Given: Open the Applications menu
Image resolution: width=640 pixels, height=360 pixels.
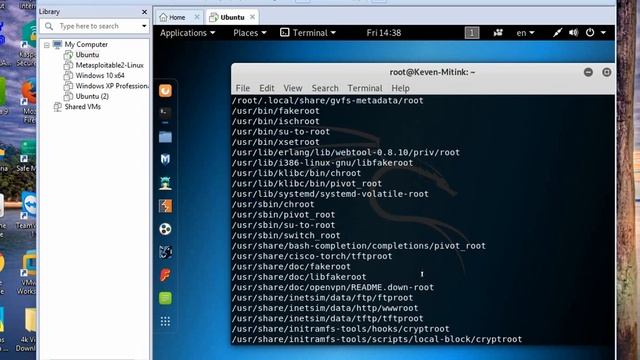Looking at the screenshot, I should tap(187, 33).
